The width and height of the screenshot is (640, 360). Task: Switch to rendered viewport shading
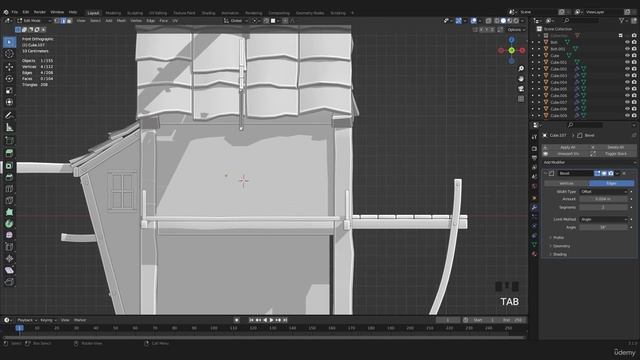click(516, 20)
